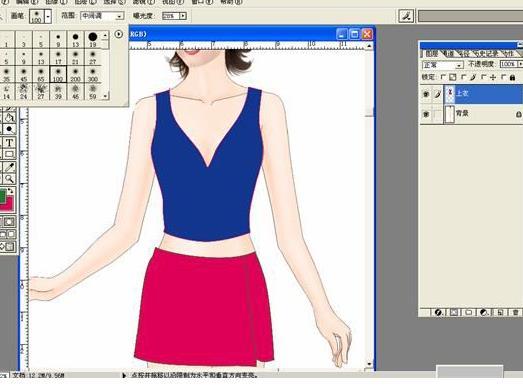Choose soft brush size 21
The image size is (523, 386).
click(x=75, y=57)
